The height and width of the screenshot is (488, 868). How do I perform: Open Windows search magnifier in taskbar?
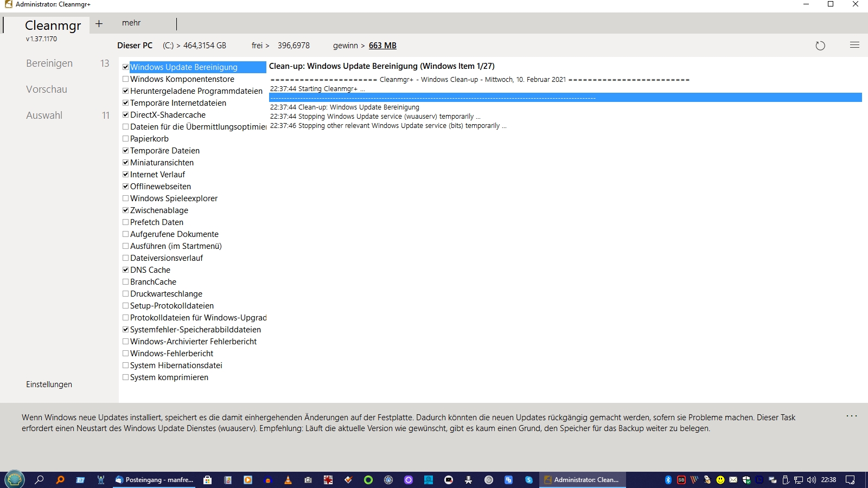click(39, 480)
